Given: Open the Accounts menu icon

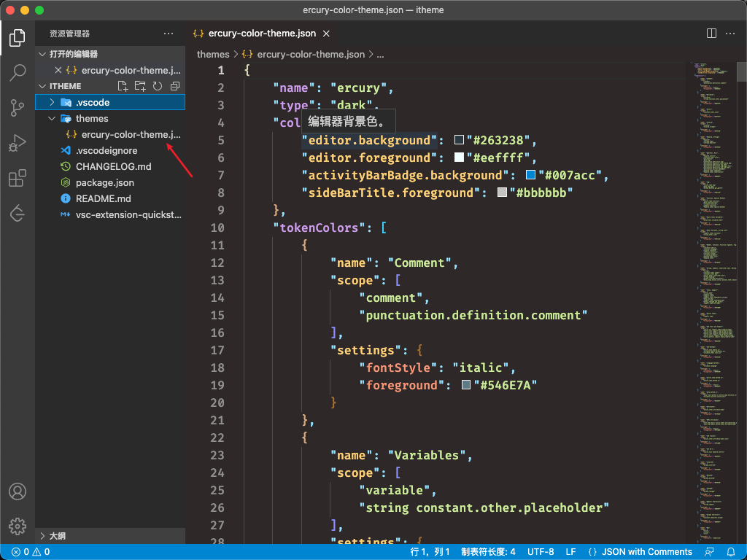Looking at the screenshot, I should (18, 491).
